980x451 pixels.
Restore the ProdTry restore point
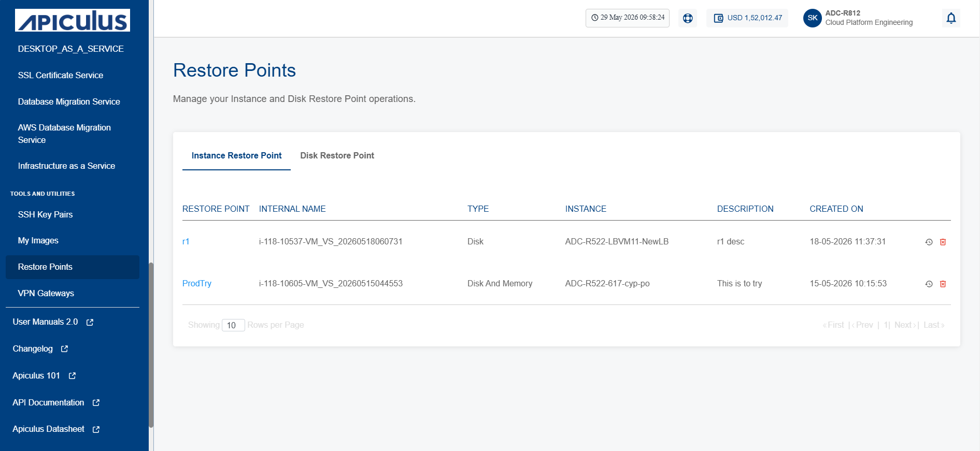click(x=929, y=284)
